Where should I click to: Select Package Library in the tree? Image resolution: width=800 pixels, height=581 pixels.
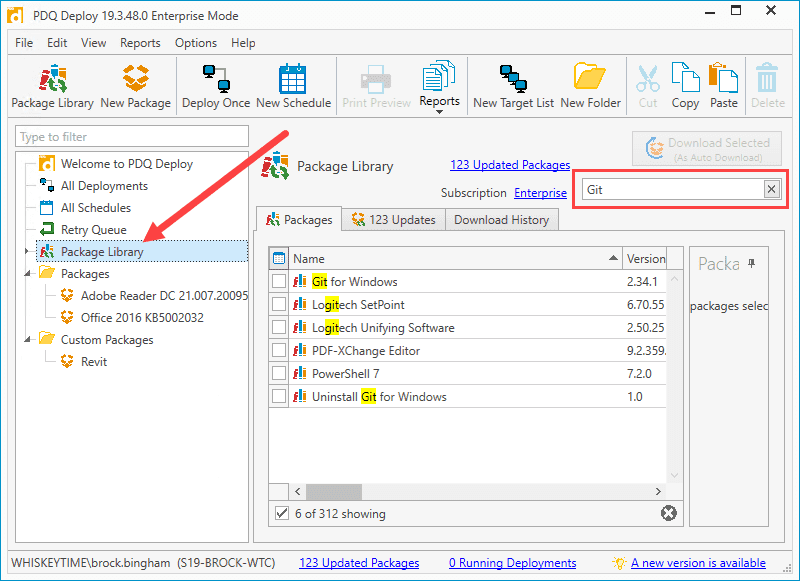click(142, 251)
